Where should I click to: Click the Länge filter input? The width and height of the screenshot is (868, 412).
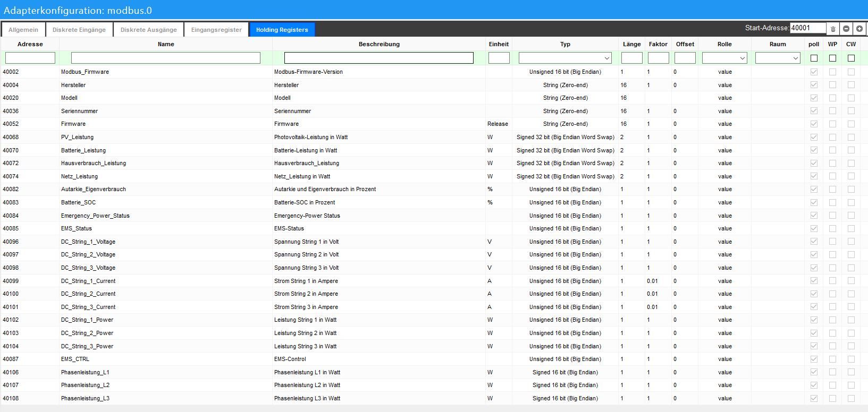pyautogui.click(x=632, y=58)
